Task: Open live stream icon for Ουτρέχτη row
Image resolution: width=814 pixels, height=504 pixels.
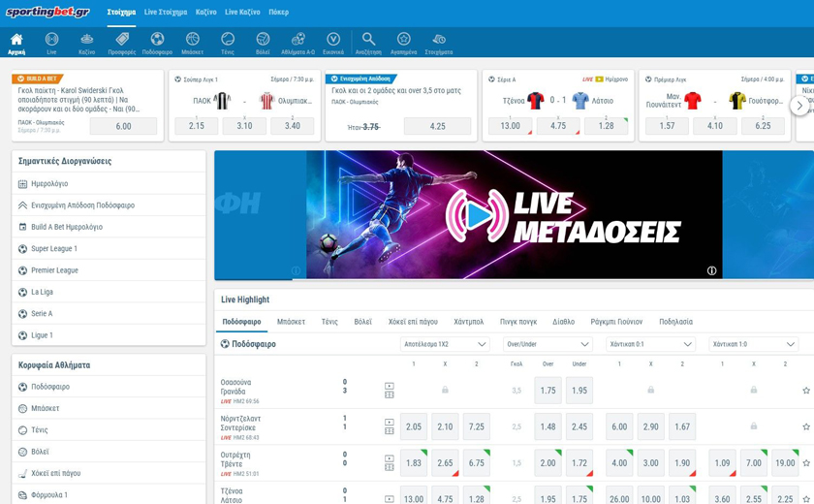Action: click(390, 458)
